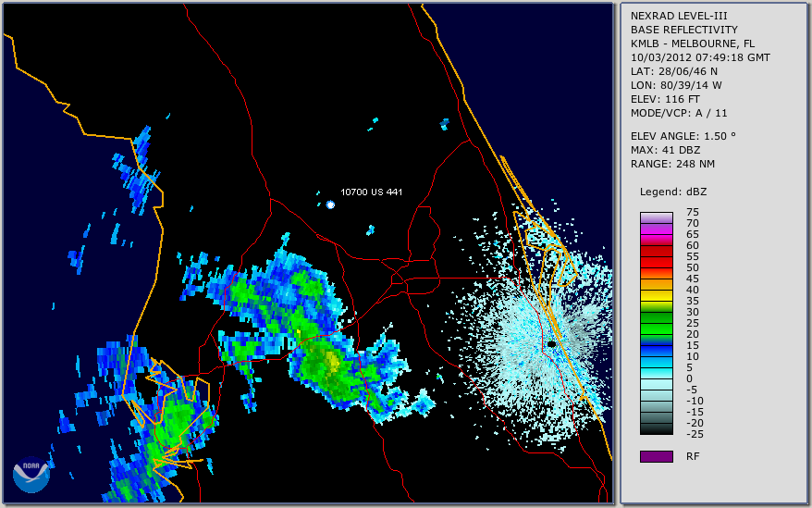812x508 pixels.
Task: Click the 'LAT: 28/06/46 N' text
Action: pos(673,71)
